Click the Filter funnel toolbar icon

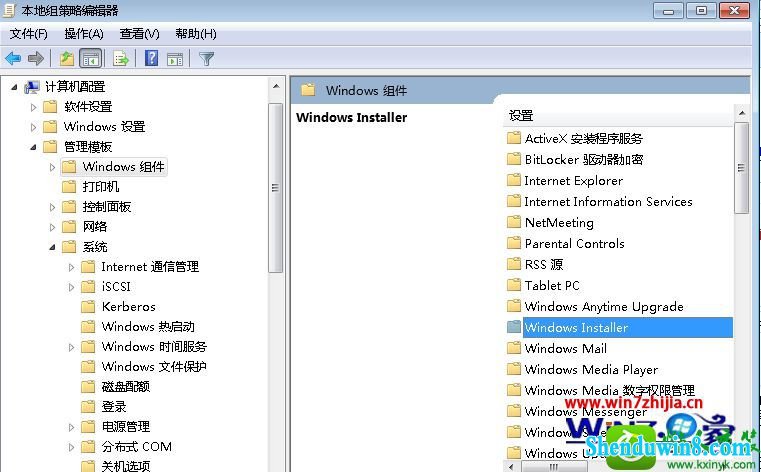[x=207, y=59]
